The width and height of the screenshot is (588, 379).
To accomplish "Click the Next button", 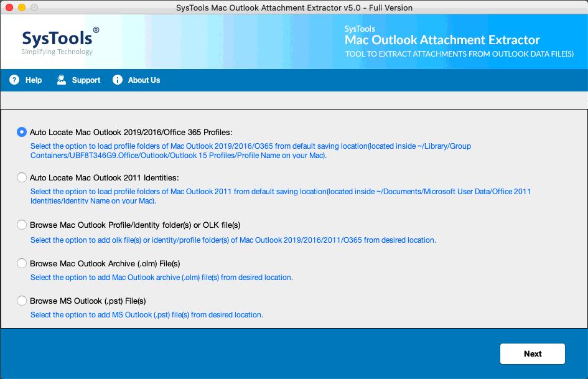I will pyautogui.click(x=533, y=354).
